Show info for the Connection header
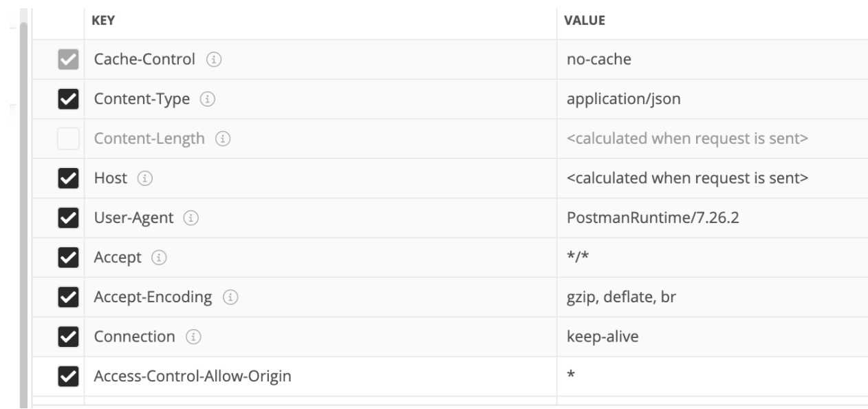The width and height of the screenshot is (868, 409). click(194, 337)
